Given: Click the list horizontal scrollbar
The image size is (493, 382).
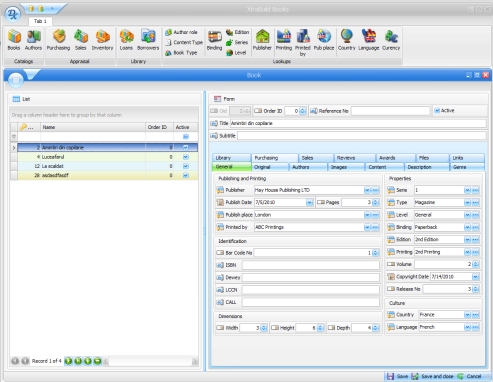Looking at the screenshot, I should tap(150, 361).
